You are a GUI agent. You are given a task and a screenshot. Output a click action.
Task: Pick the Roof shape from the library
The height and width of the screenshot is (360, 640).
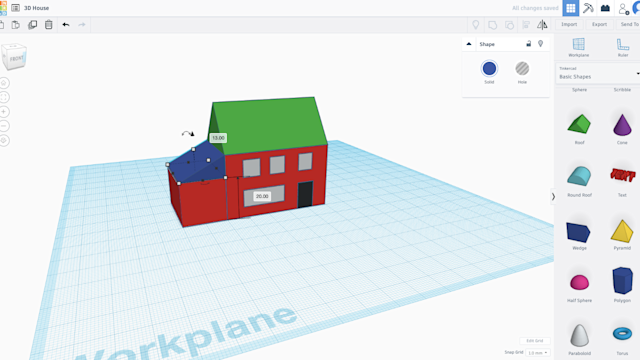[579, 129]
